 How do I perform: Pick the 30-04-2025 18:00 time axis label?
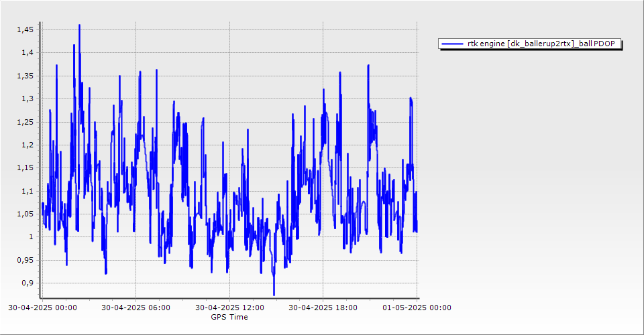click(323, 308)
